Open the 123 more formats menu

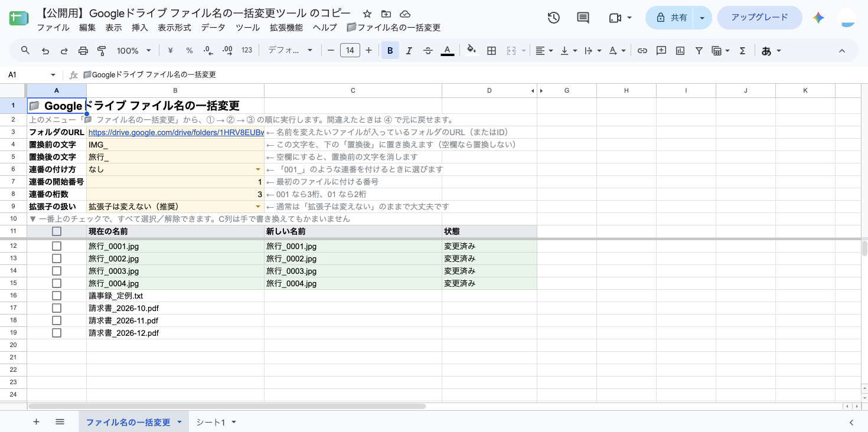tap(247, 51)
